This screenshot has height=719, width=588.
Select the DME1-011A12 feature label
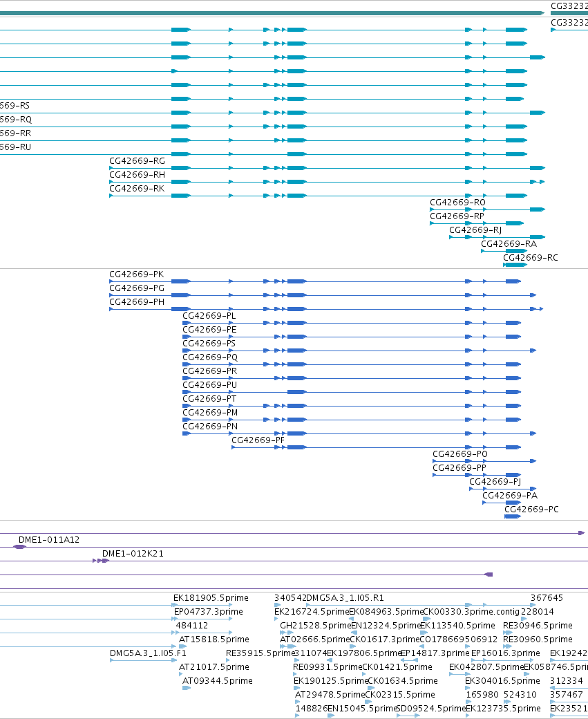pyautogui.click(x=49, y=539)
